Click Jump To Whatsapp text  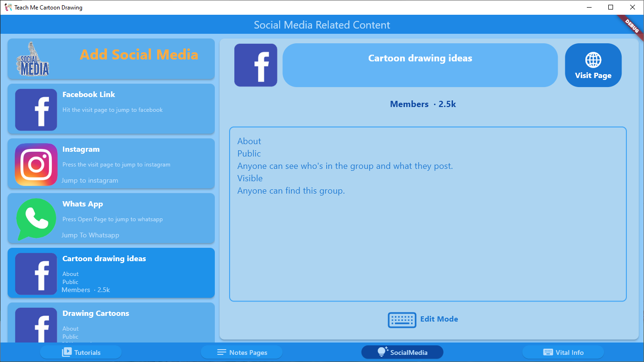pos(91,235)
